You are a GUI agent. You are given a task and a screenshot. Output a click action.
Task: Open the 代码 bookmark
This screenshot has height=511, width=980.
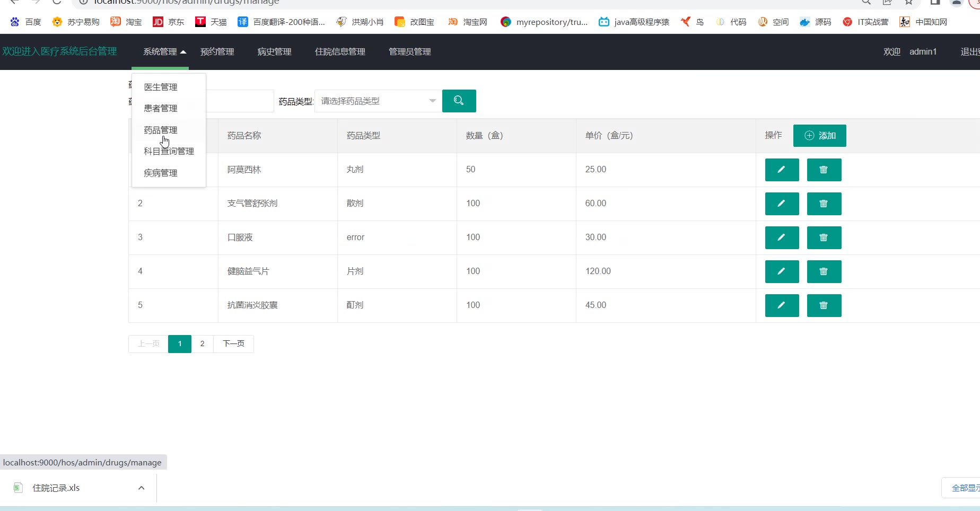pos(730,22)
